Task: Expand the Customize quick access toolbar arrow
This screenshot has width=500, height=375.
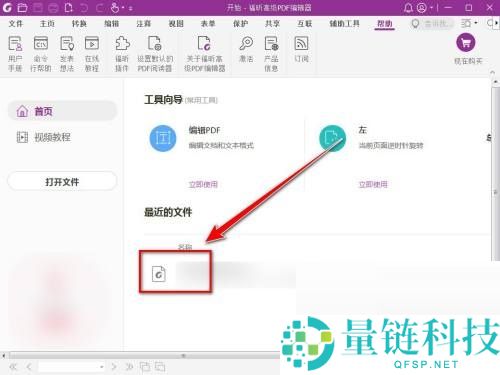Action: click(x=130, y=8)
